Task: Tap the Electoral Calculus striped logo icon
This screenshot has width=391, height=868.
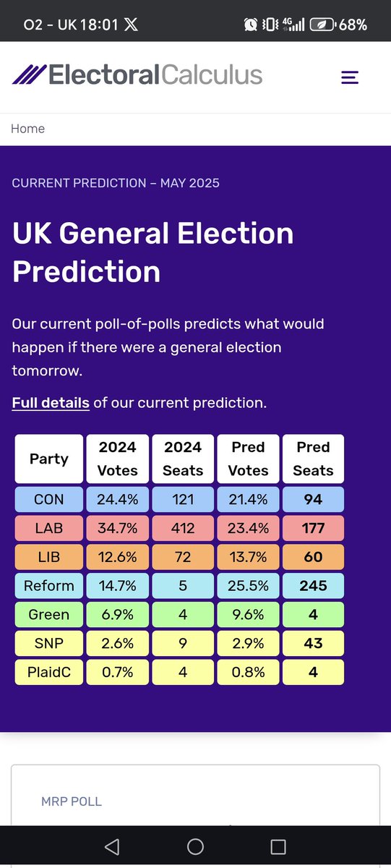Action: (x=29, y=75)
